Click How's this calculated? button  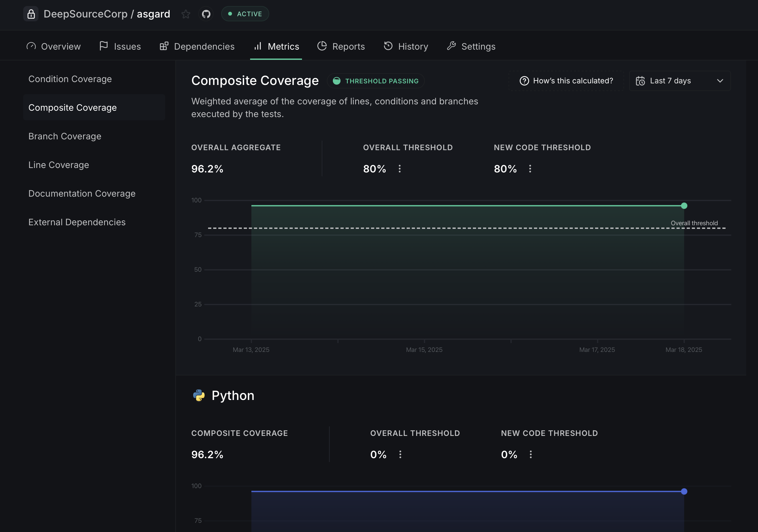coord(566,81)
